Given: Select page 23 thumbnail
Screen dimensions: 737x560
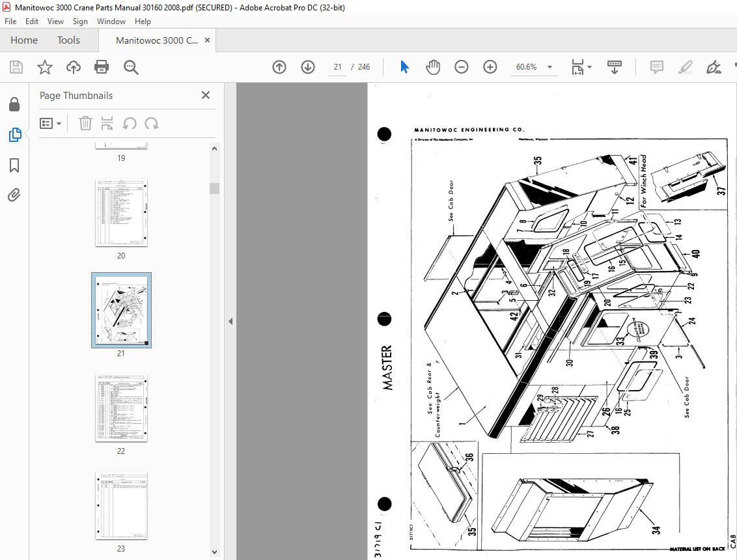Looking at the screenshot, I should (x=121, y=506).
